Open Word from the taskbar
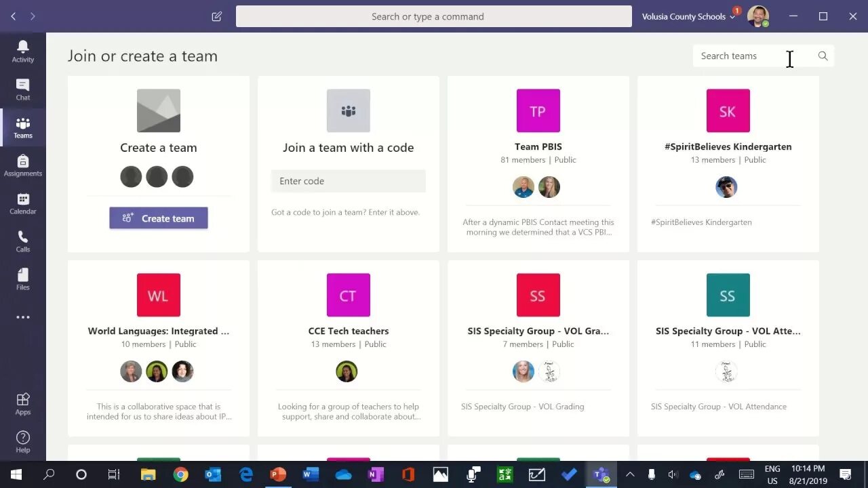868x488 pixels. tap(311, 474)
